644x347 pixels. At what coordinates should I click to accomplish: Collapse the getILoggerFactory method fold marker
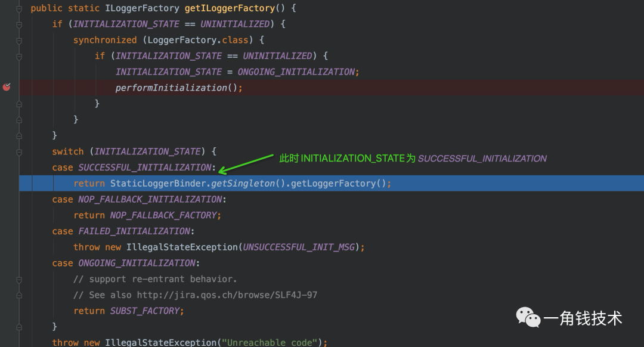tap(19, 8)
